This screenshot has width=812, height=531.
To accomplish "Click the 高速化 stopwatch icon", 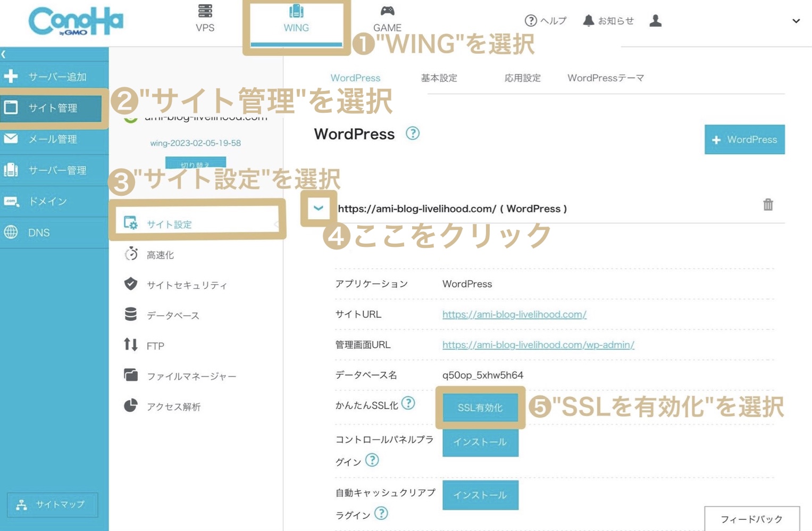I will 131,254.
